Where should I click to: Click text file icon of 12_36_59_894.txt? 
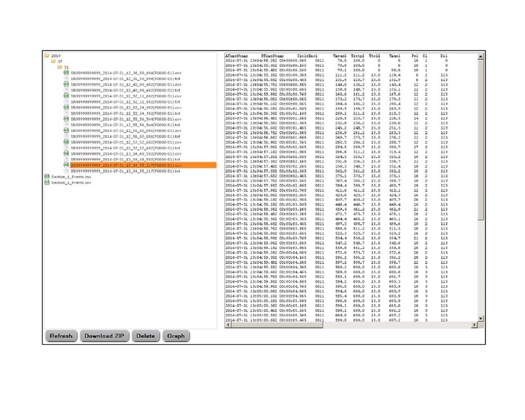pos(66,78)
